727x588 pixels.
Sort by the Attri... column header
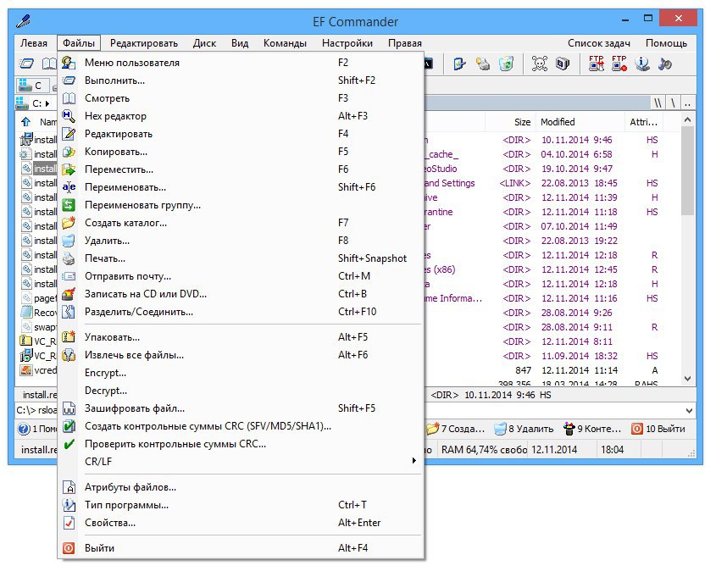[x=644, y=122]
